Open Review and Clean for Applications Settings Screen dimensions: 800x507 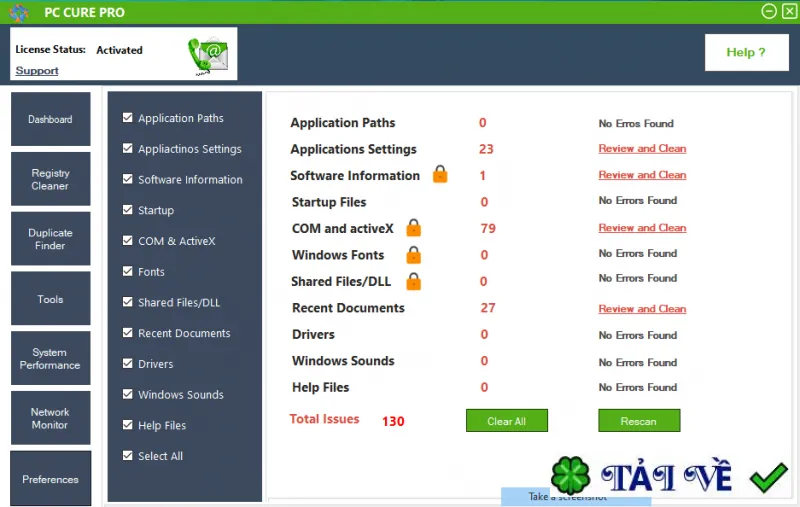point(642,148)
